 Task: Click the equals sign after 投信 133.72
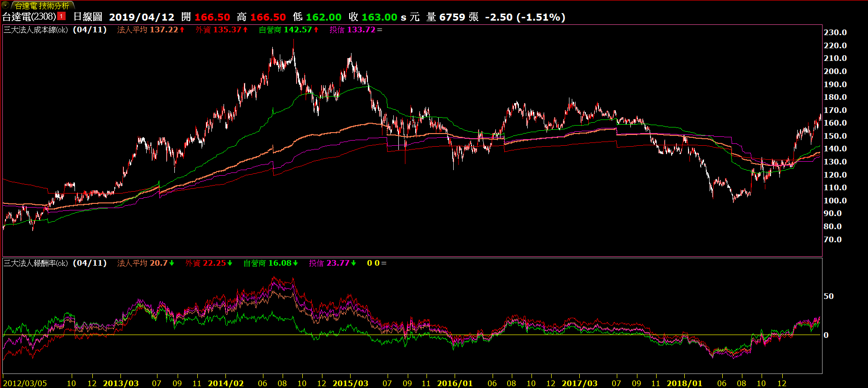pyautogui.click(x=380, y=30)
